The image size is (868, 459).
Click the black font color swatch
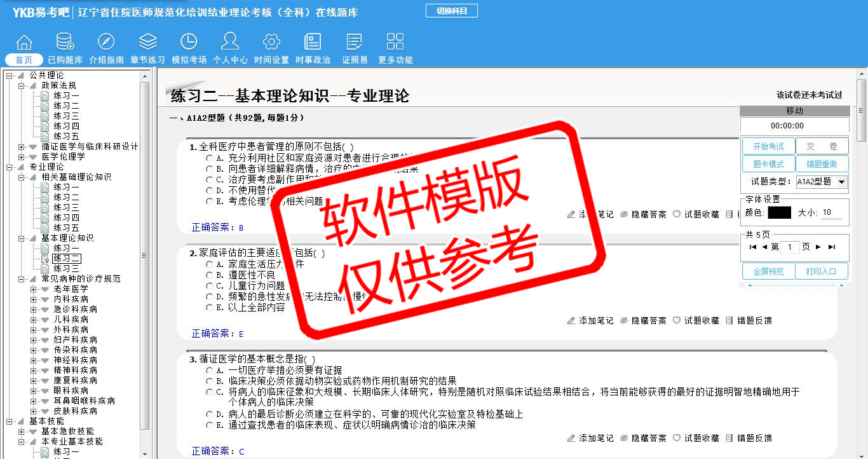(779, 213)
